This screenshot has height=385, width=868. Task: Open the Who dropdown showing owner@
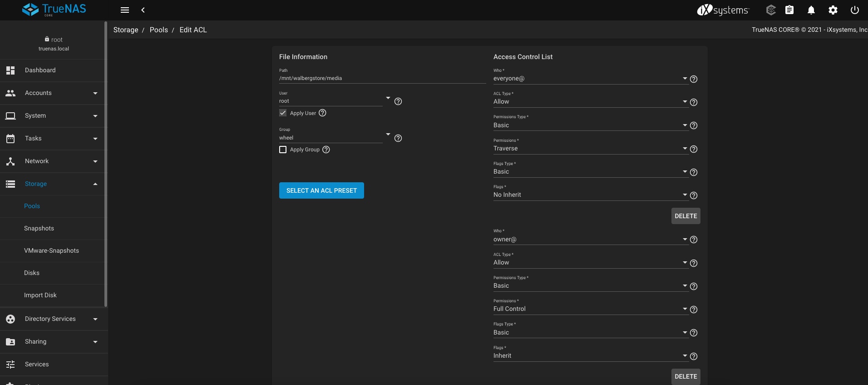(x=591, y=240)
